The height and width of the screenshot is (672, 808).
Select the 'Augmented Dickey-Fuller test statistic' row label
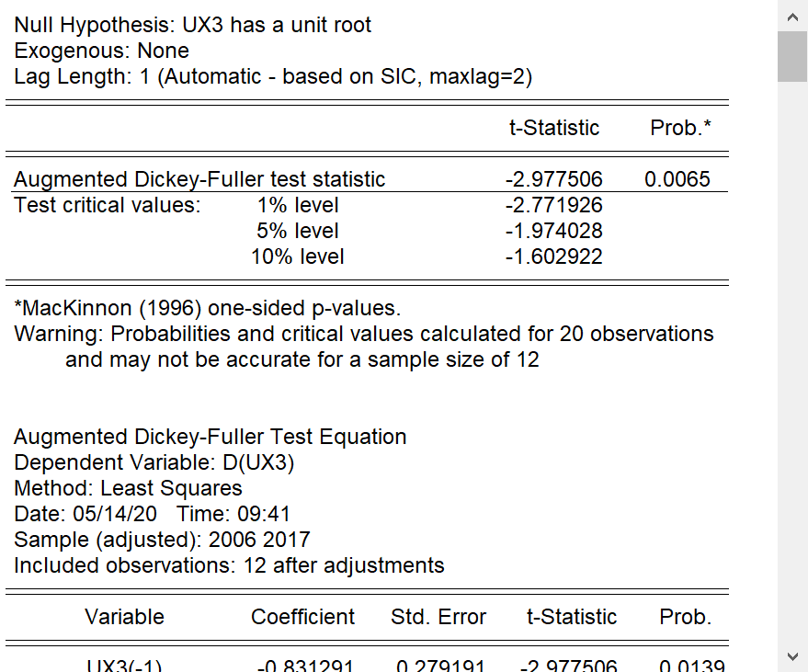(x=199, y=179)
